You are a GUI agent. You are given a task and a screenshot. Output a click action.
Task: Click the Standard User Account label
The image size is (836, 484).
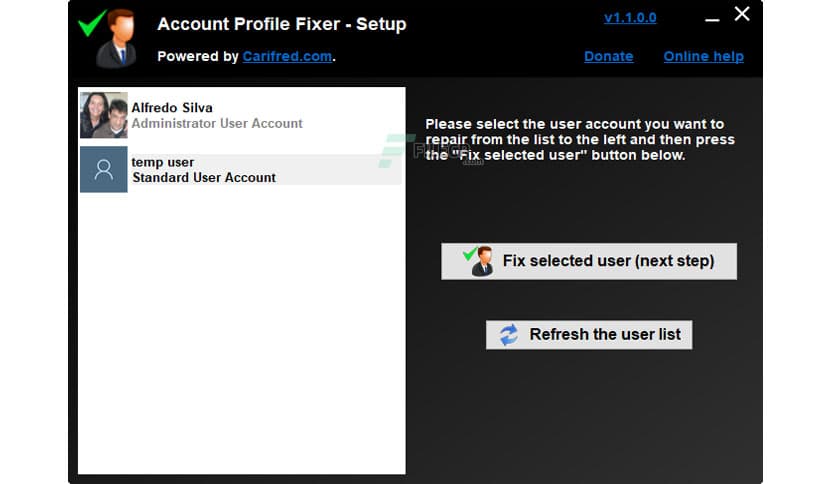coord(204,178)
